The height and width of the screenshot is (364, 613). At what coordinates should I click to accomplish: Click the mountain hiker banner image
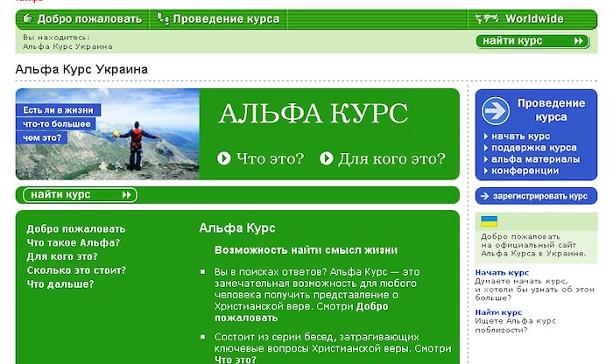click(108, 134)
